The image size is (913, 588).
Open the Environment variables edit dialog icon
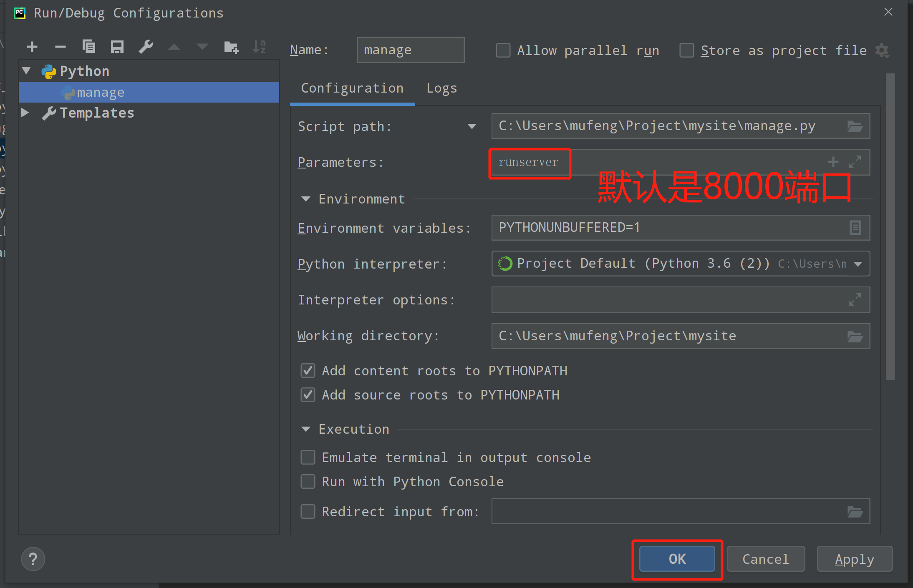[x=855, y=228]
